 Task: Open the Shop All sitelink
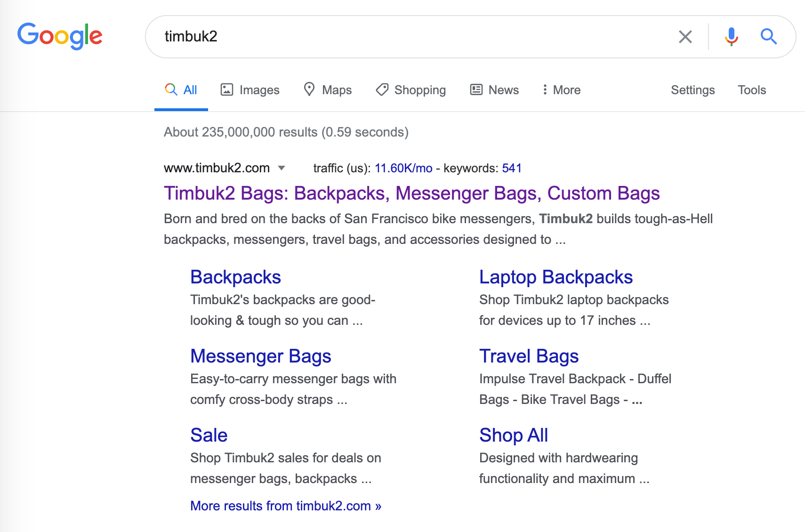(514, 435)
